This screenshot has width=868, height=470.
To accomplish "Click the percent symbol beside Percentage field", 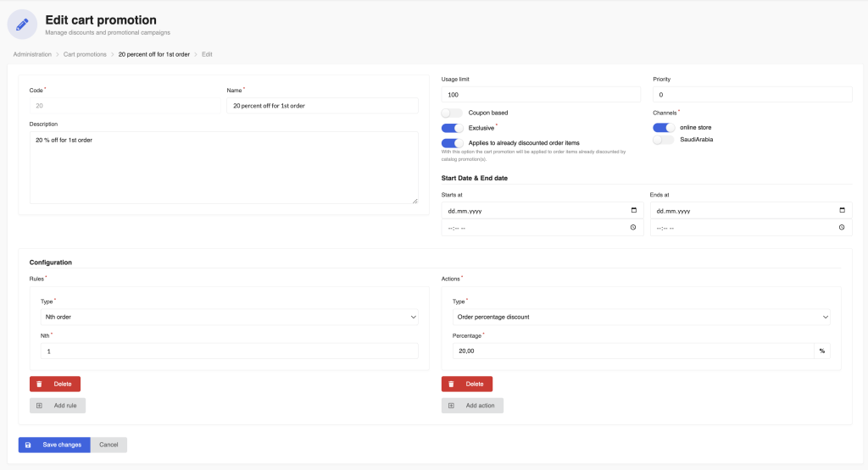I will coord(822,351).
